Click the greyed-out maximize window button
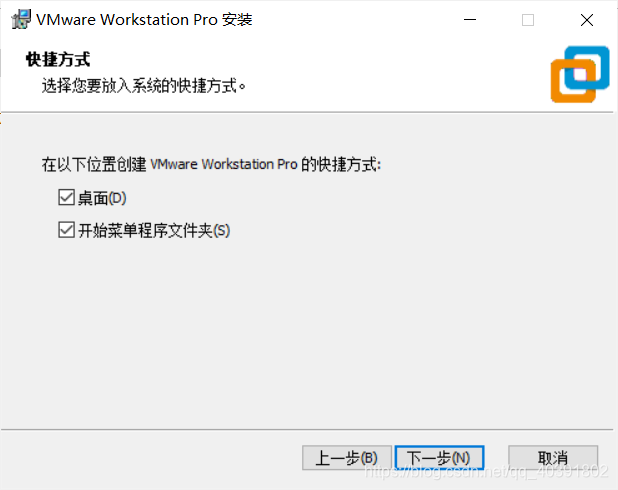 coord(528,20)
